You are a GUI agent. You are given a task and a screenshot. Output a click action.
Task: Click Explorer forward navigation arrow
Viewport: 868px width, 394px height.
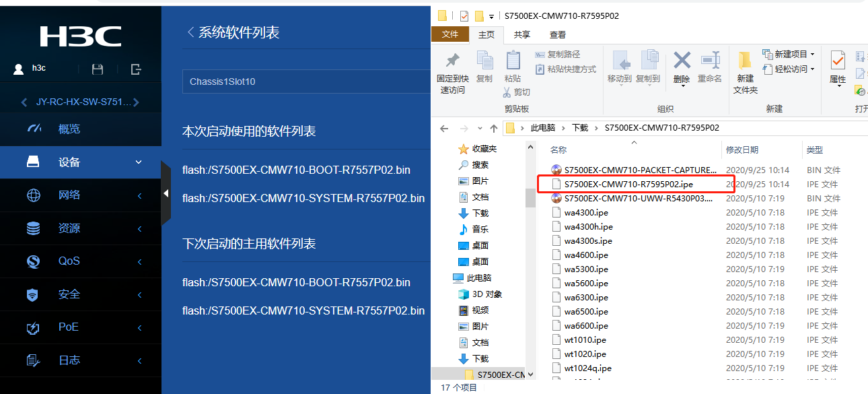(464, 128)
